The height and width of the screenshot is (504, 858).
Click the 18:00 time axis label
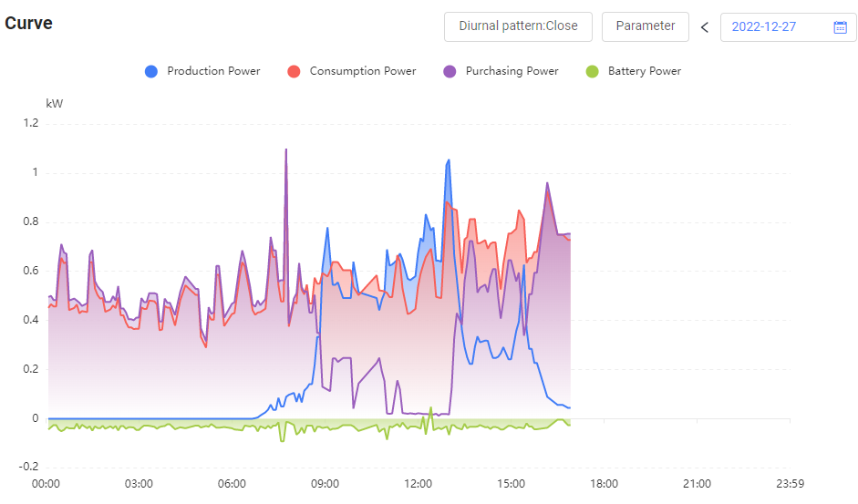[604, 484]
